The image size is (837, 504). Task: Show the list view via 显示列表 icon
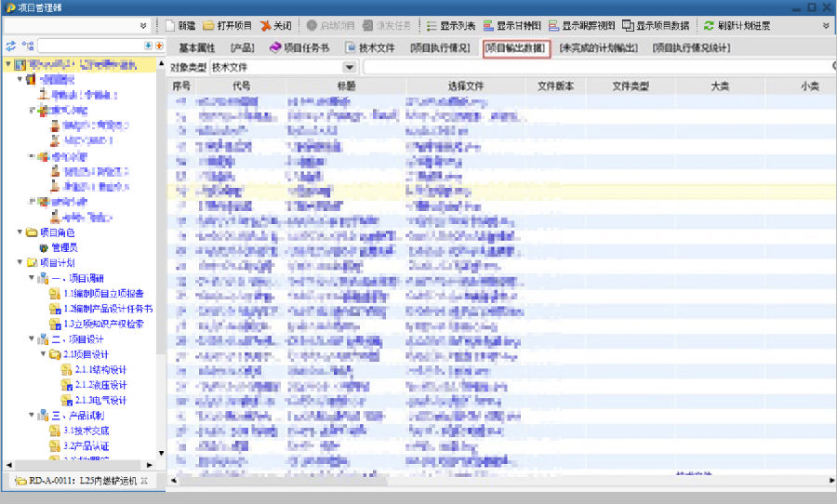(x=432, y=26)
